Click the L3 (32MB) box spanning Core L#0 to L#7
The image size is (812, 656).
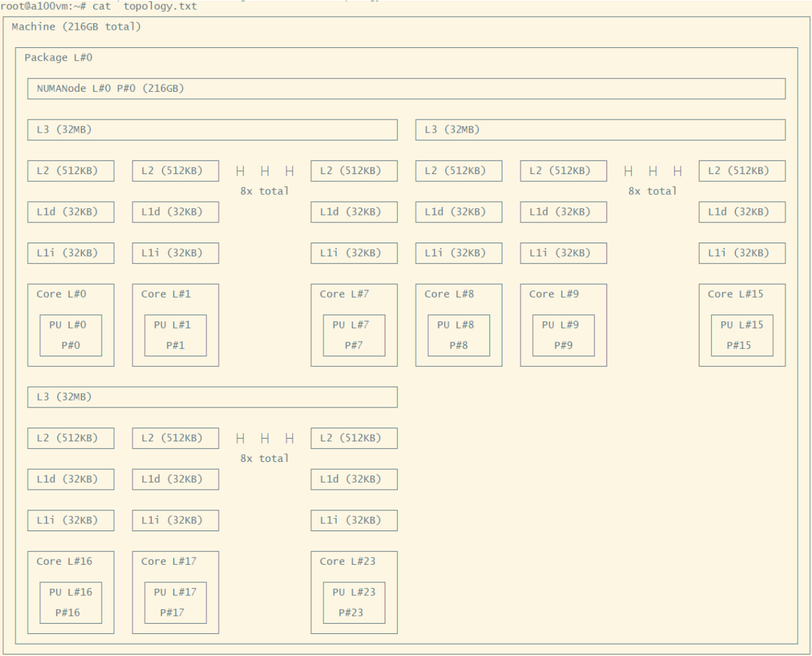[x=212, y=129]
